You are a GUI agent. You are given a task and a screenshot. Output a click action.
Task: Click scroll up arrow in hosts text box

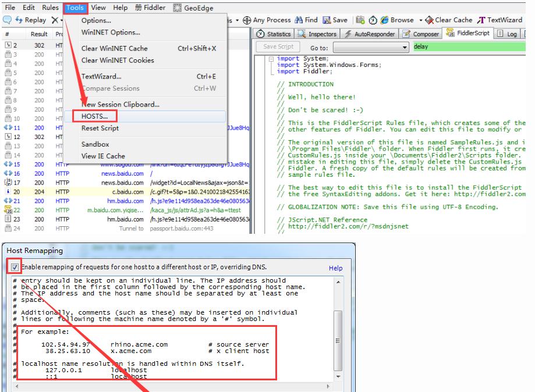tap(338, 282)
